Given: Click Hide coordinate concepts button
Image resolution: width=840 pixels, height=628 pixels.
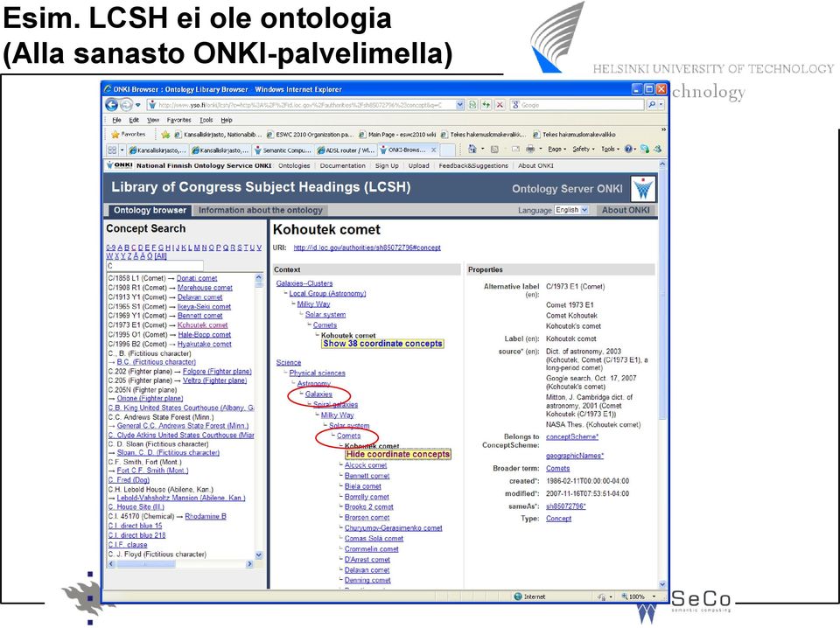Looking at the screenshot, I should (398, 454).
